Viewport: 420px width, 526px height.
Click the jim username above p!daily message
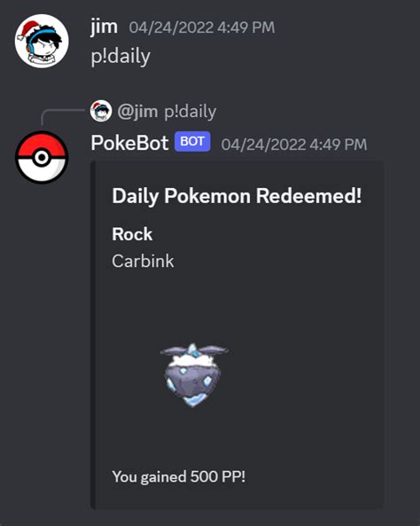tap(104, 27)
